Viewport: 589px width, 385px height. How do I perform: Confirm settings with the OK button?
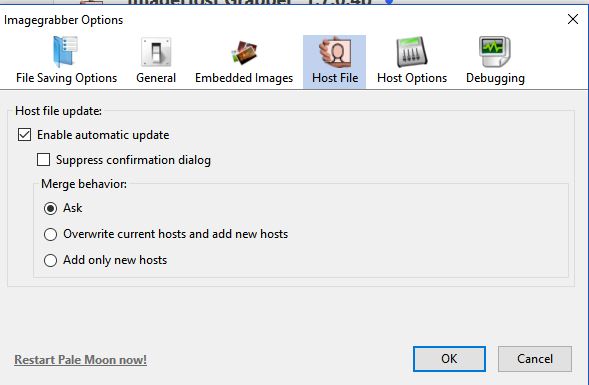[x=449, y=359]
